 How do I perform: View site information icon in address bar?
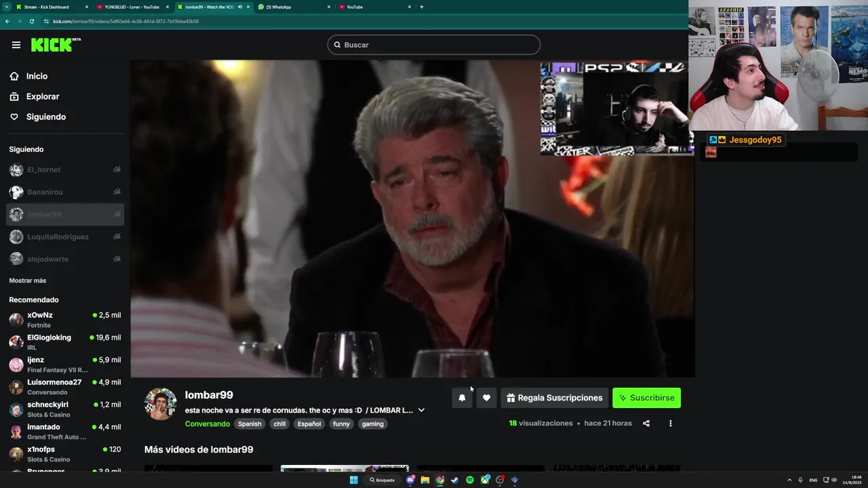click(46, 21)
